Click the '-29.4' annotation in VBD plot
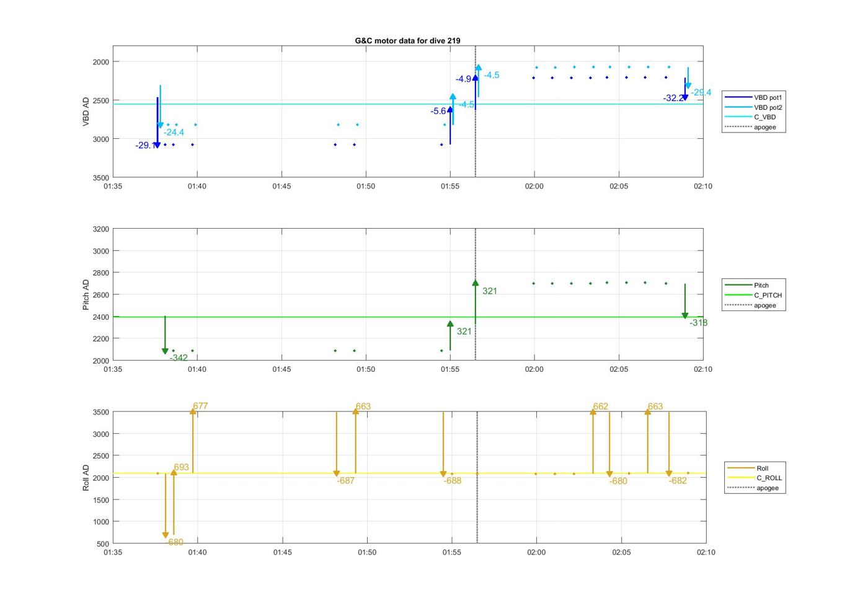The image size is (868, 611). coord(701,93)
